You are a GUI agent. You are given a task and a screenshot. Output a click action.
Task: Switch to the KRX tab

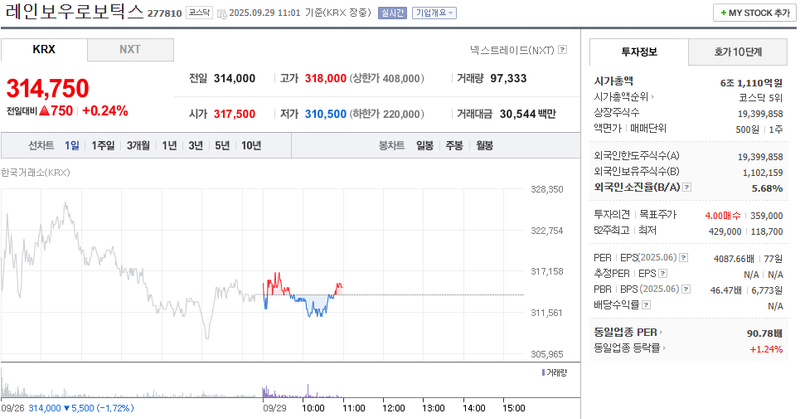pos(44,50)
